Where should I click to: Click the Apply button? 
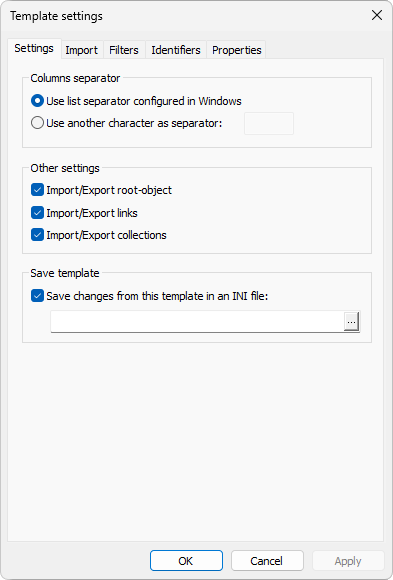(x=348, y=561)
